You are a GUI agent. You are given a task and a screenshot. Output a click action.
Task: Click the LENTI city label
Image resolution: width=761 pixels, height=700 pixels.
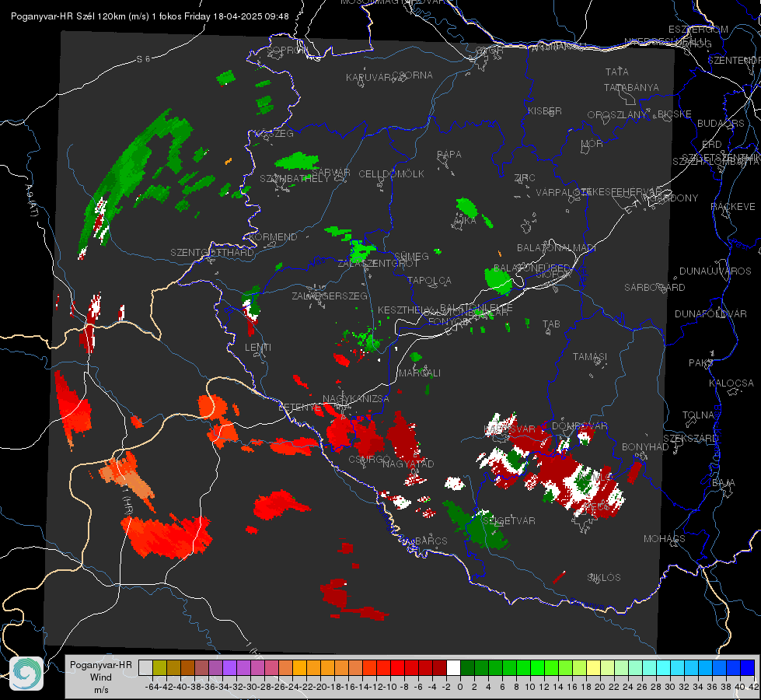[x=258, y=348]
